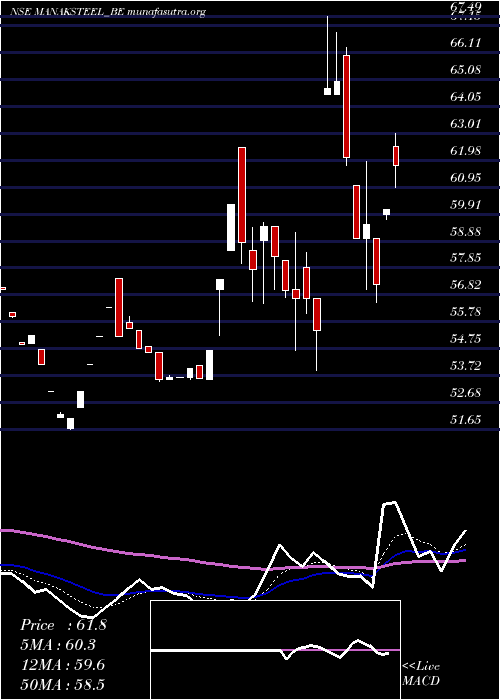500x700 pixels.
Task: Click the 50MA : 58.5 readout
Action: coord(63,684)
